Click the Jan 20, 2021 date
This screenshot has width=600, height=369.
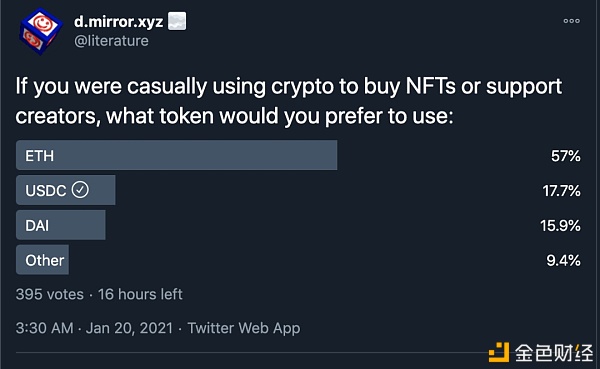click(x=129, y=328)
